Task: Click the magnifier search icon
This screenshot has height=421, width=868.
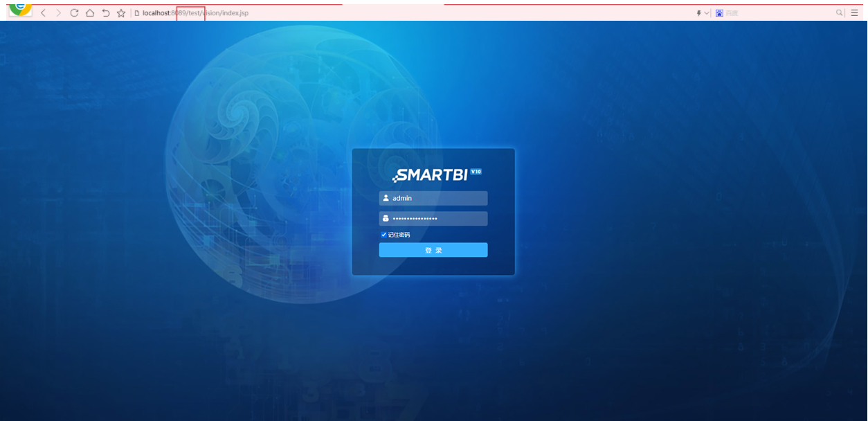Action: (x=840, y=13)
